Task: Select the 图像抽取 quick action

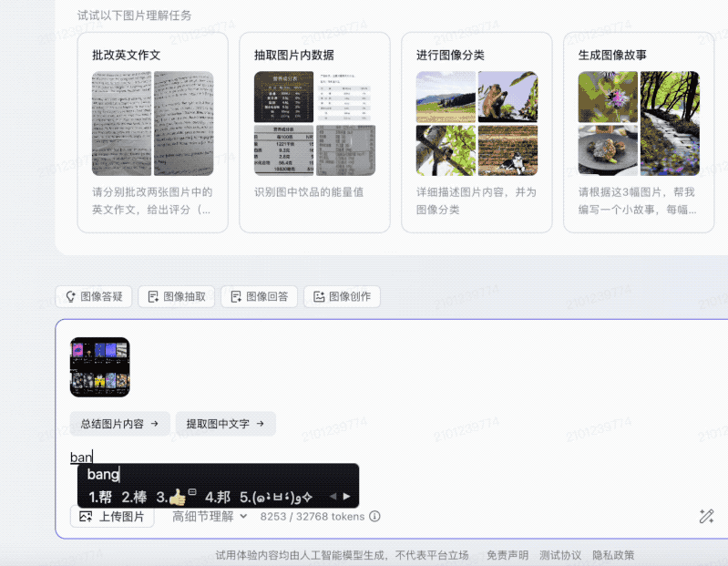Action: (x=177, y=297)
